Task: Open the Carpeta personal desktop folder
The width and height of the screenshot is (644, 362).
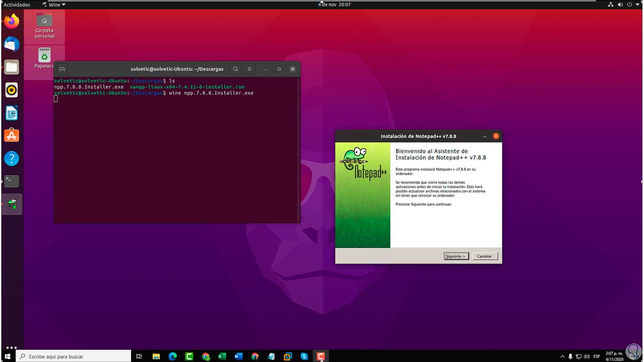Action: click(x=44, y=27)
